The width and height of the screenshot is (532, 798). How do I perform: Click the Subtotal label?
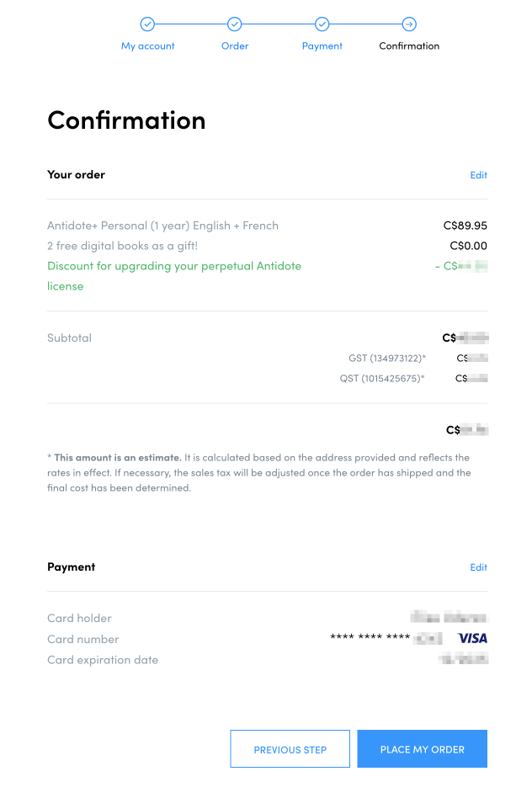click(69, 338)
